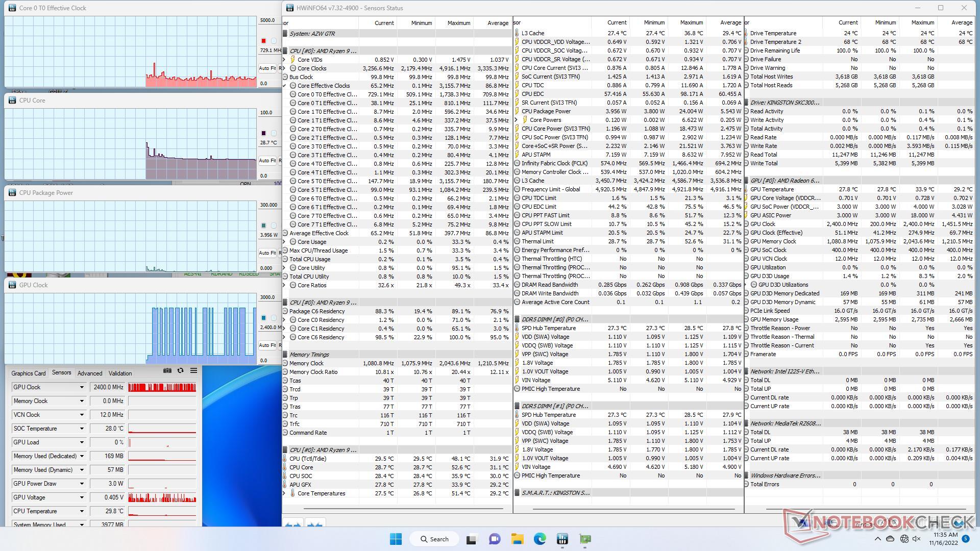
Task: Click Auto Fit in GPU Clock graph
Action: coord(267,345)
